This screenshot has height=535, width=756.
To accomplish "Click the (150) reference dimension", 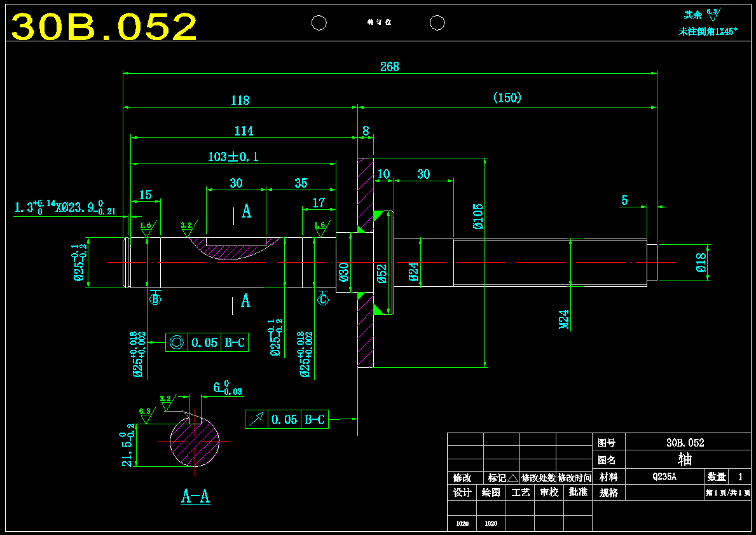I will [507, 97].
